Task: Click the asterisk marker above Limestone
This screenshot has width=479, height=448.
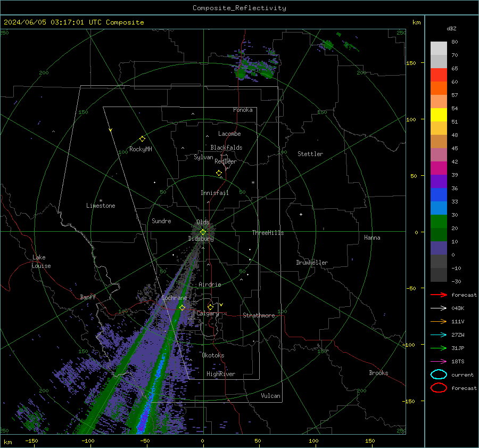Action: [101, 201]
